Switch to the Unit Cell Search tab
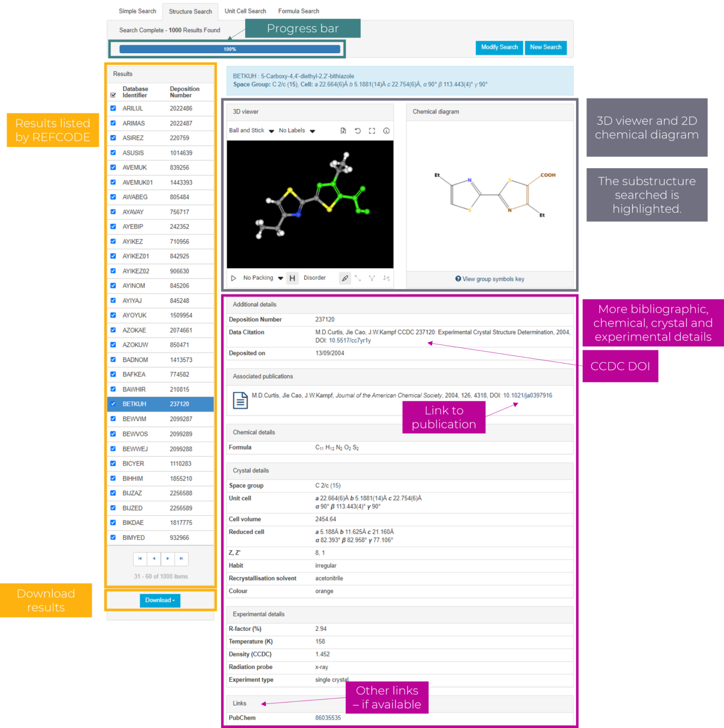 [x=245, y=11]
